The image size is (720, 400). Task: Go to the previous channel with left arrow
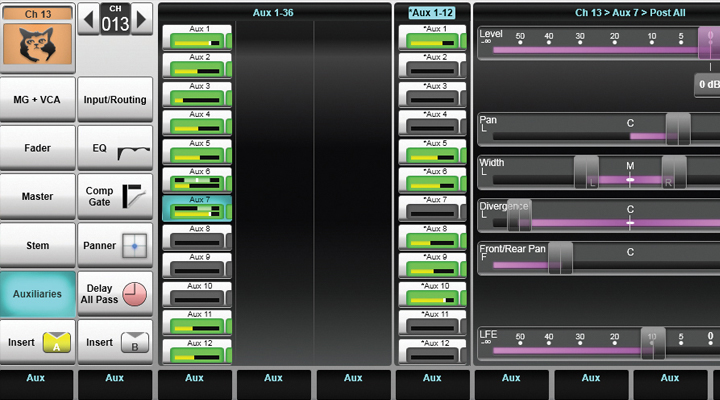pyautogui.click(x=87, y=18)
